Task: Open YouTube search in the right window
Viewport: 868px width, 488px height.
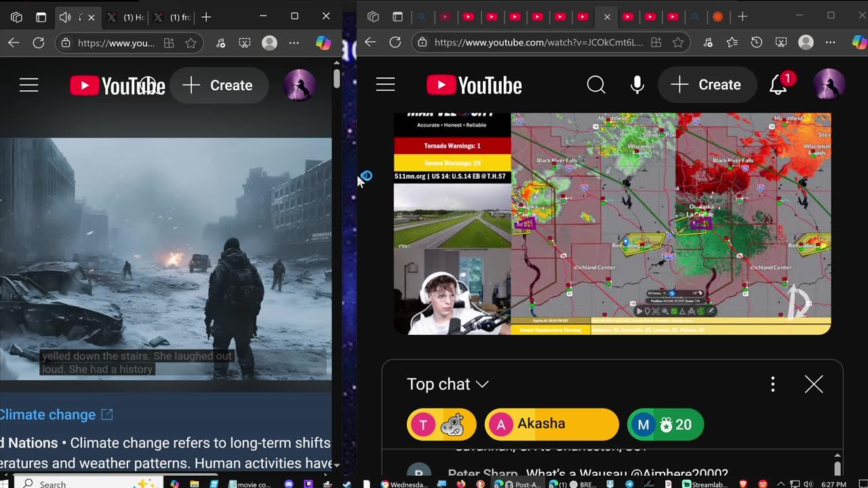Action: pyautogui.click(x=596, y=85)
